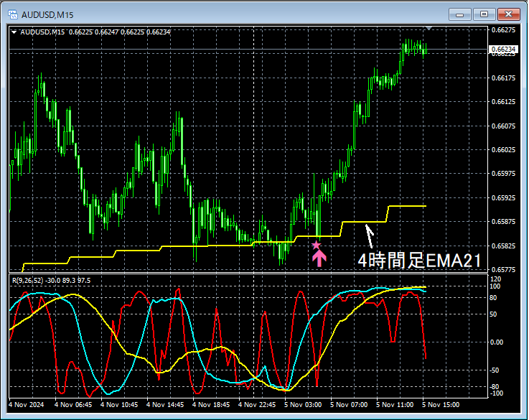Click the current price label 0.66234
The height and width of the screenshot is (420, 529).
tap(503, 50)
